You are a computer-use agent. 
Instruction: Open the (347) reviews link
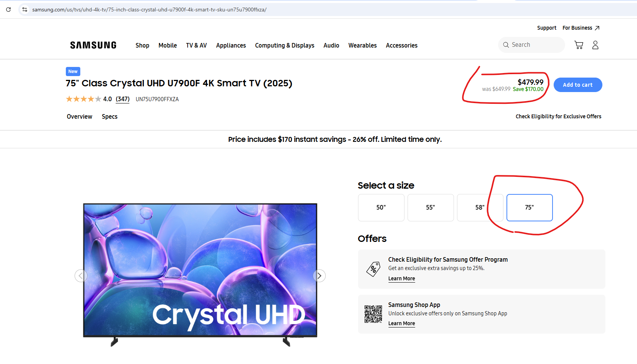[x=123, y=99]
